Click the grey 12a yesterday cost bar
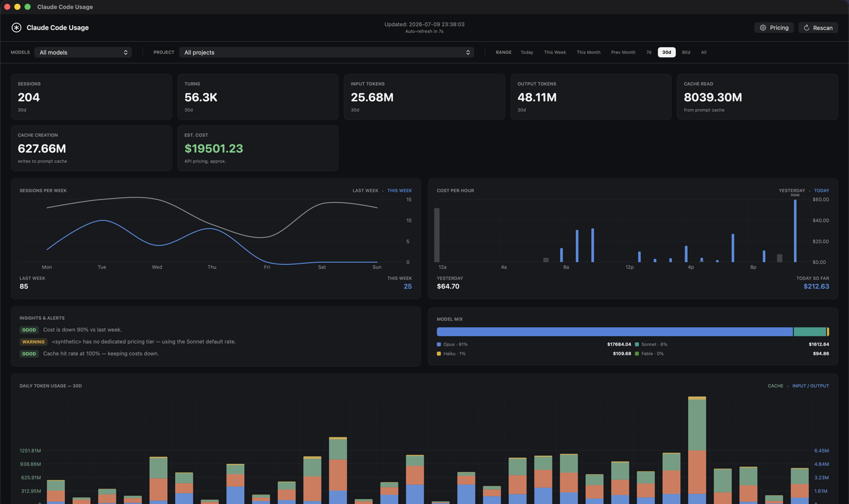Screen dimensions: 849x504 click(x=437, y=235)
